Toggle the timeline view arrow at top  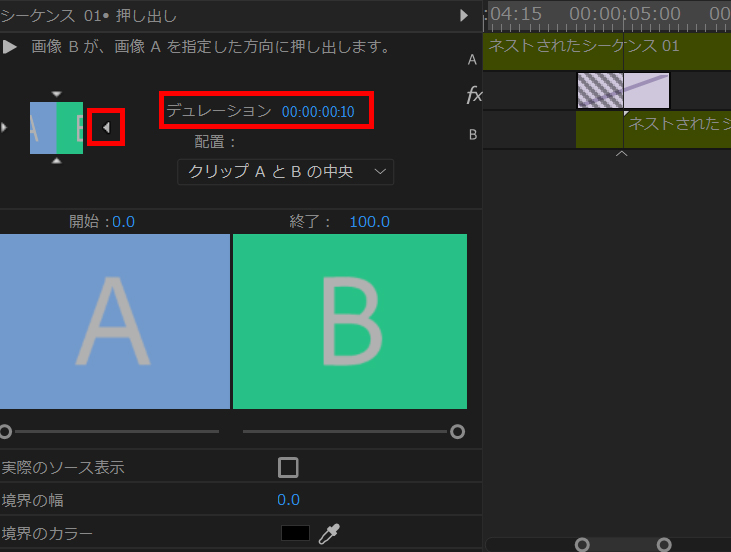click(463, 15)
